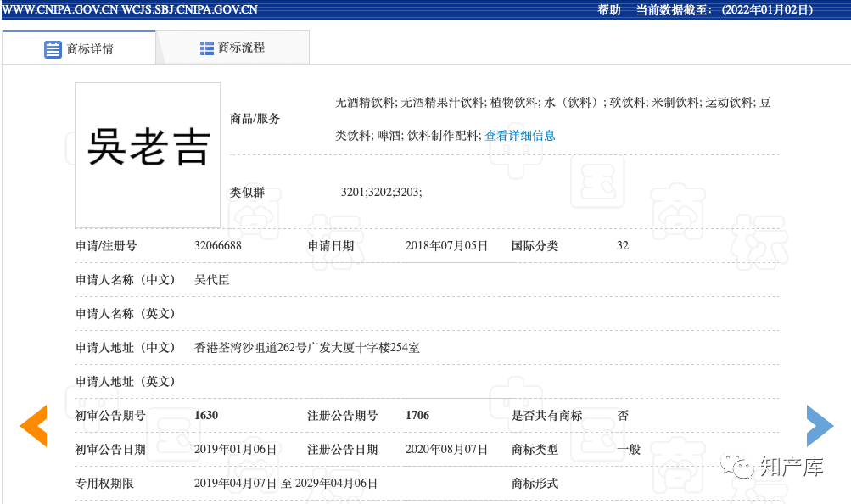The width and height of the screenshot is (851, 504).
Task: Click the document icon on 商标详情 tab
Action: (52, 48)
